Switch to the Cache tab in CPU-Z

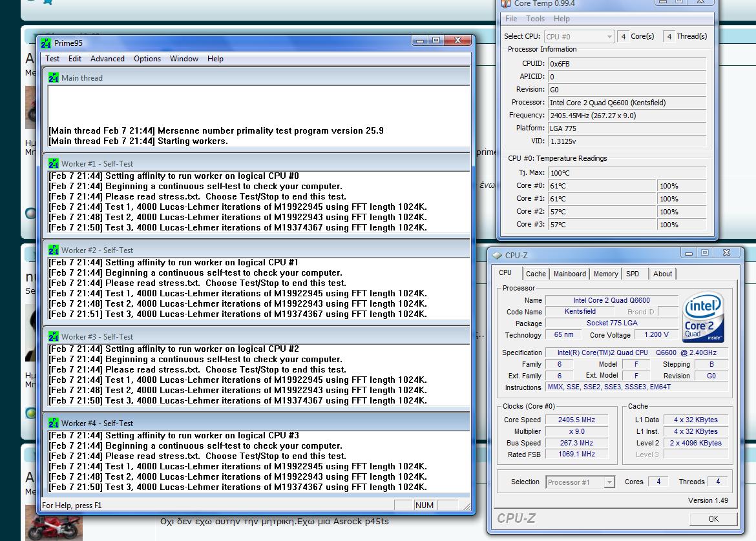coord(536,274)
